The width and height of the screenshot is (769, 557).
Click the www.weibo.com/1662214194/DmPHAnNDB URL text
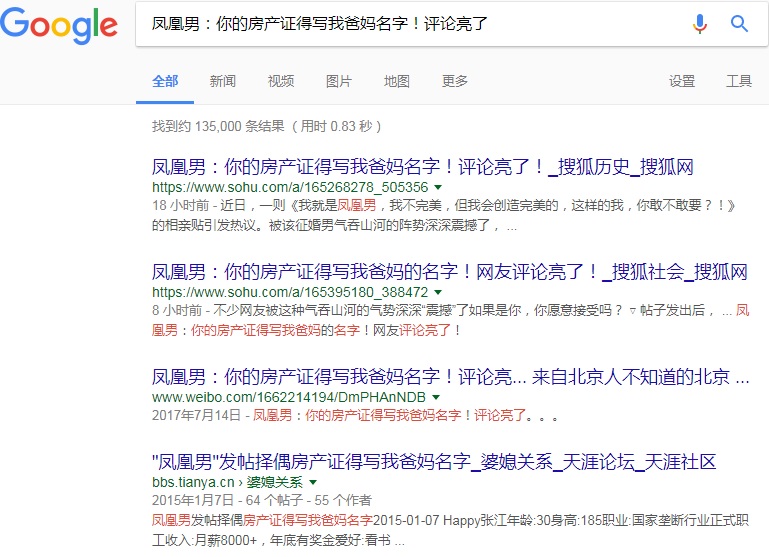click(x=289, y=397)
